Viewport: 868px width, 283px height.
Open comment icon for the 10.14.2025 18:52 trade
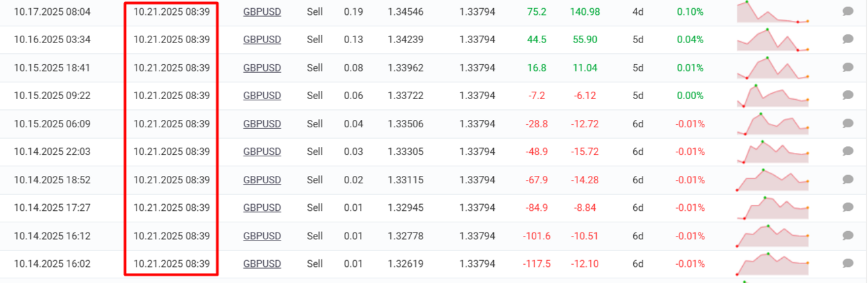point(848,180)
